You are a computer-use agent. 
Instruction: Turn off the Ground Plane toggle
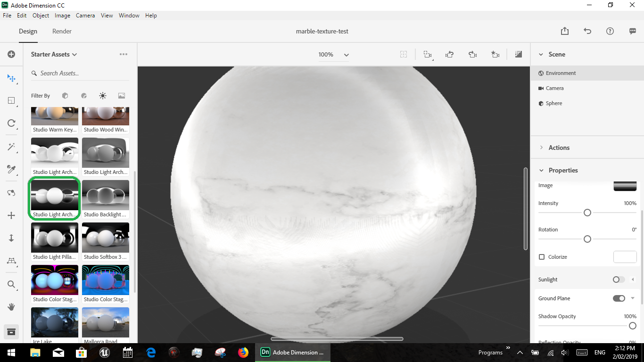(619, 298)
